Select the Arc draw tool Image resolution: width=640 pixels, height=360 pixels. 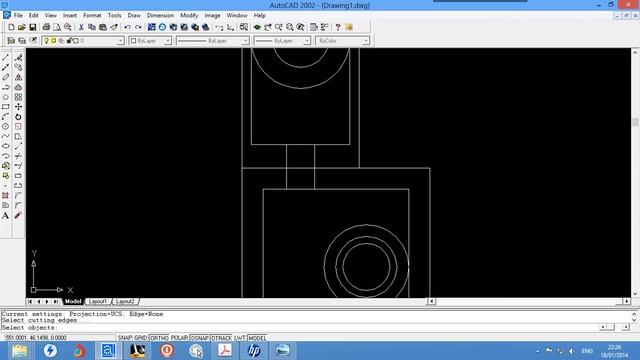[6, 117]
